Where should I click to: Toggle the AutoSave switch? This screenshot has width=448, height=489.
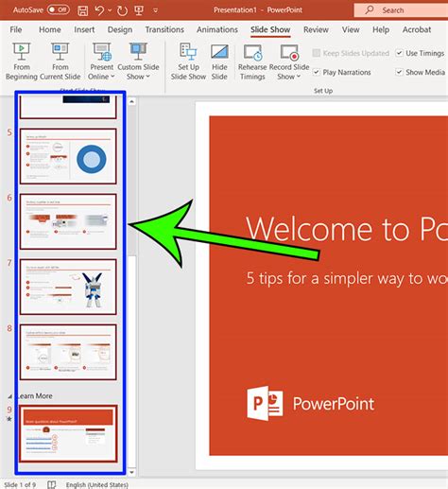(x=59, y=10)
